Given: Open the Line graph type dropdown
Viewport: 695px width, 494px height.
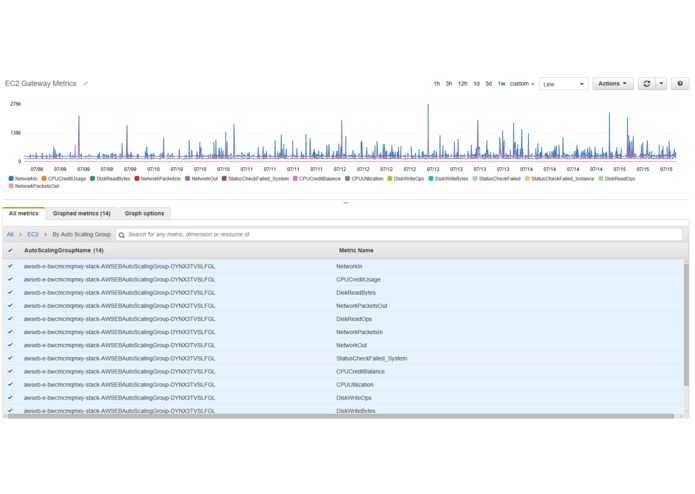Looking at the screenshot, I should coord(563,84).
